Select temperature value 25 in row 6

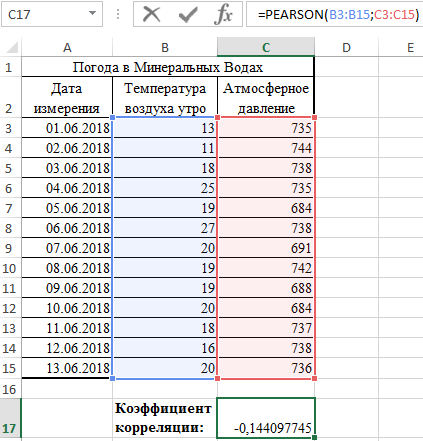tap(165, 188)
